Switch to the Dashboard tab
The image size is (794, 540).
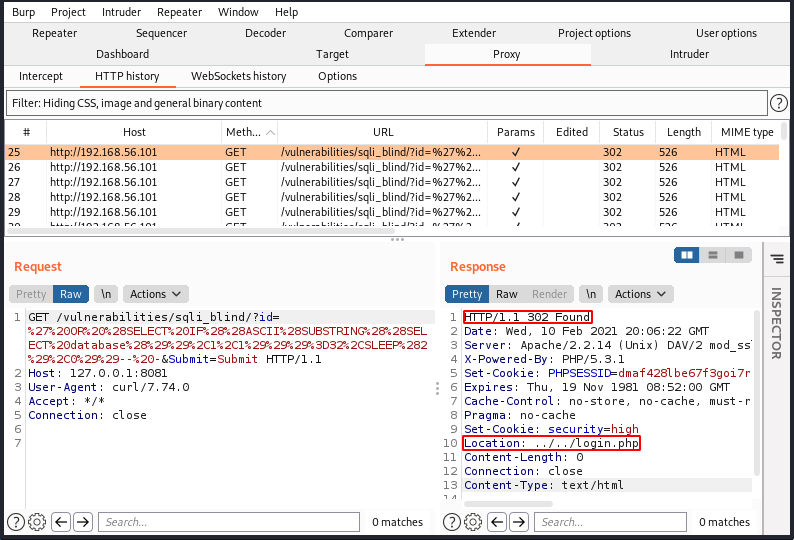[123, 54]
